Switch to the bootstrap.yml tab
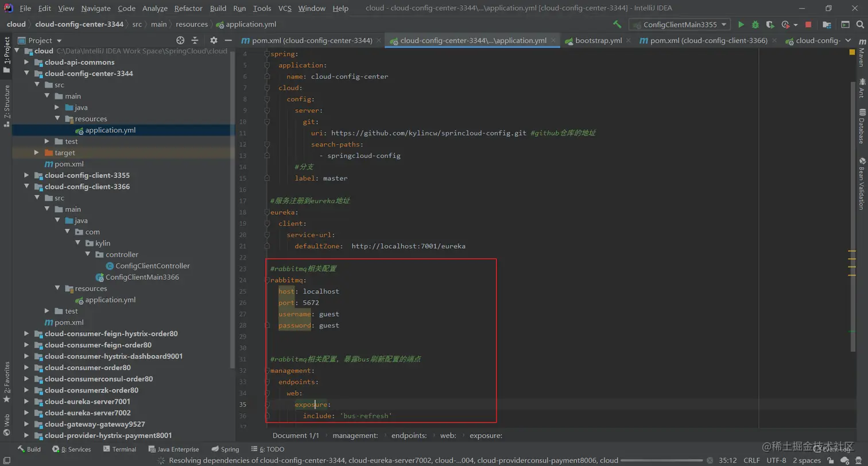Image resolution: width=868 pixels, height=466 pixels. [x=598, y=41]
